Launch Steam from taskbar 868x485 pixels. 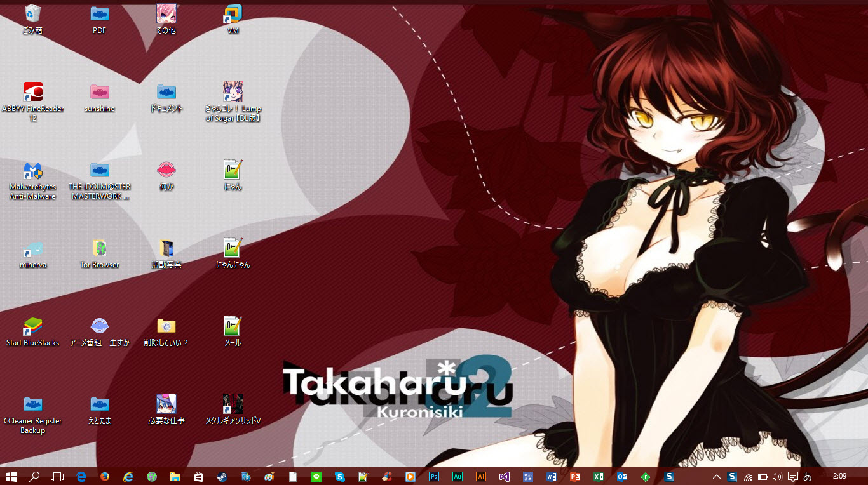click(222, 476)
